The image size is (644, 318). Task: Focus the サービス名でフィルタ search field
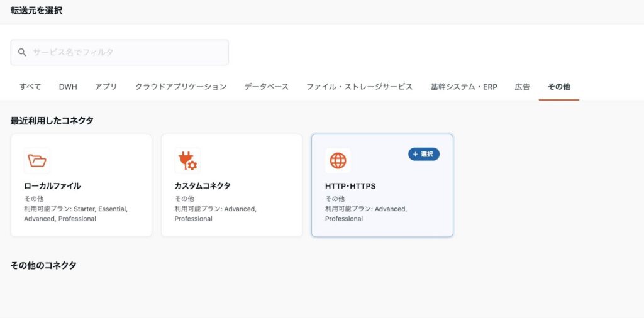point(126,53)
